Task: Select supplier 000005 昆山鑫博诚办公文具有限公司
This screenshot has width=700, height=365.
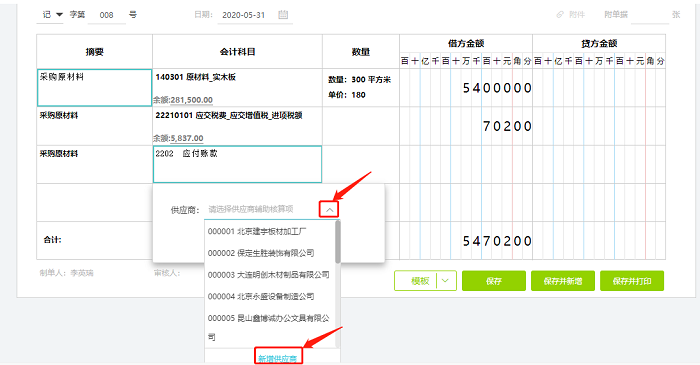Action: point(271,327)
